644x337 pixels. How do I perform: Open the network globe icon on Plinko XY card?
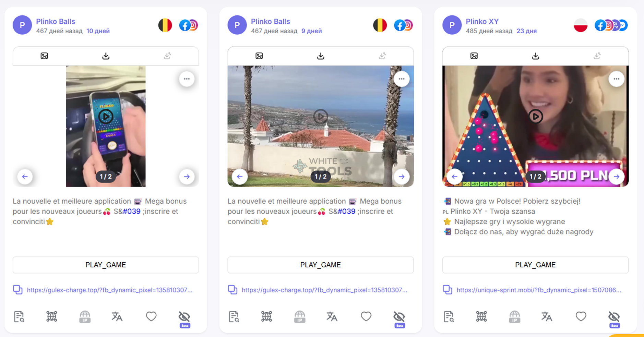(481, 316)
